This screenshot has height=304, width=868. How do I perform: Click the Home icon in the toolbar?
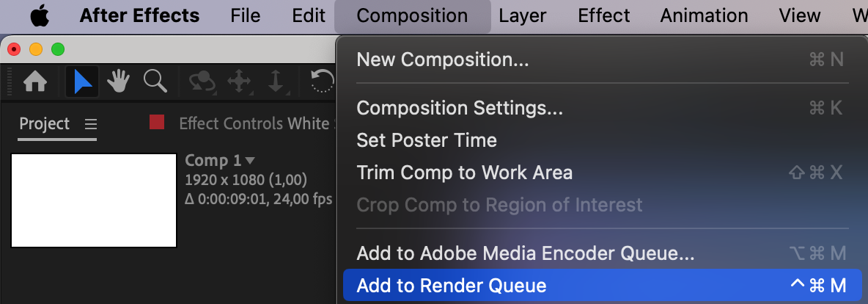tap(35, 82)
